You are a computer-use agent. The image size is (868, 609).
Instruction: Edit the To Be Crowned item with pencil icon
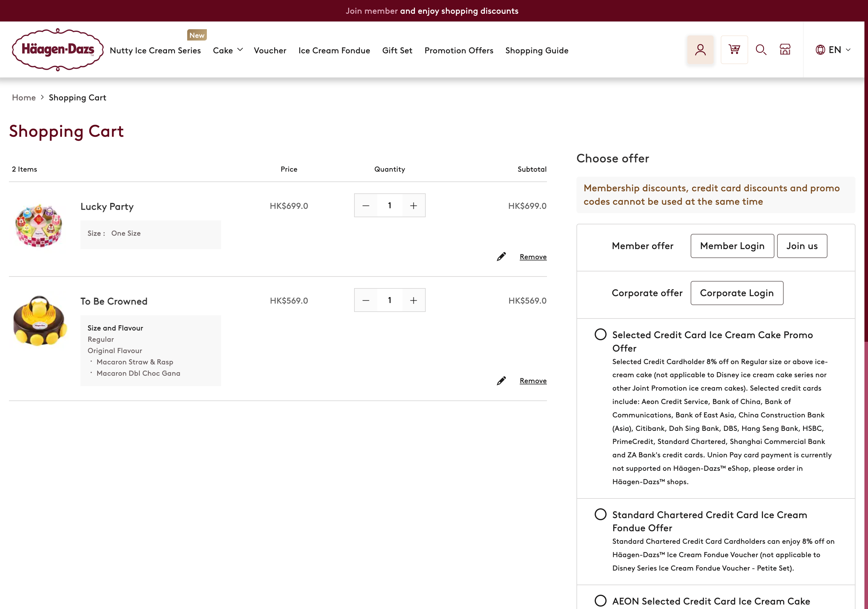coord(501,380)
